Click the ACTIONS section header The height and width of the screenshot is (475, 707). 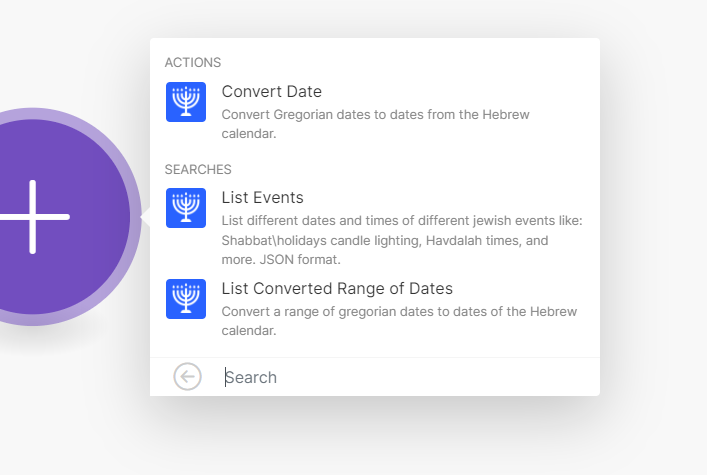[193, 63]
